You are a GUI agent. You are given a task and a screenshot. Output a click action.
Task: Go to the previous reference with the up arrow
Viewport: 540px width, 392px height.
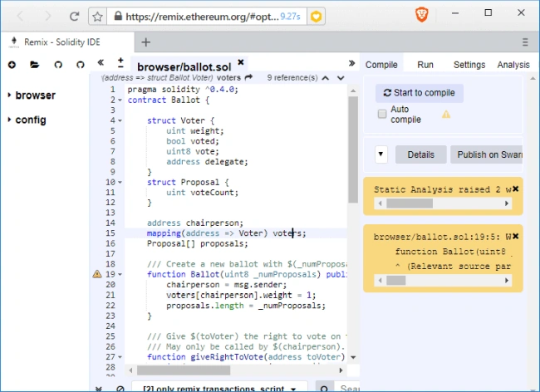tap(325, 78)
